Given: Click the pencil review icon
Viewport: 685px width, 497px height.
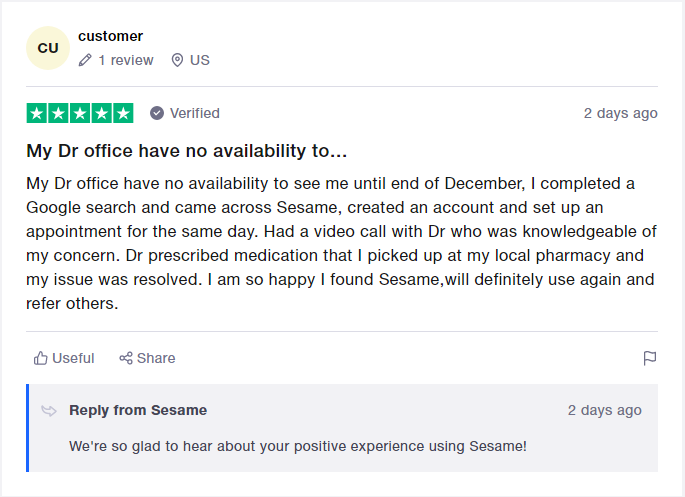Looking at the screenshot, I should (x=85, y=60).
